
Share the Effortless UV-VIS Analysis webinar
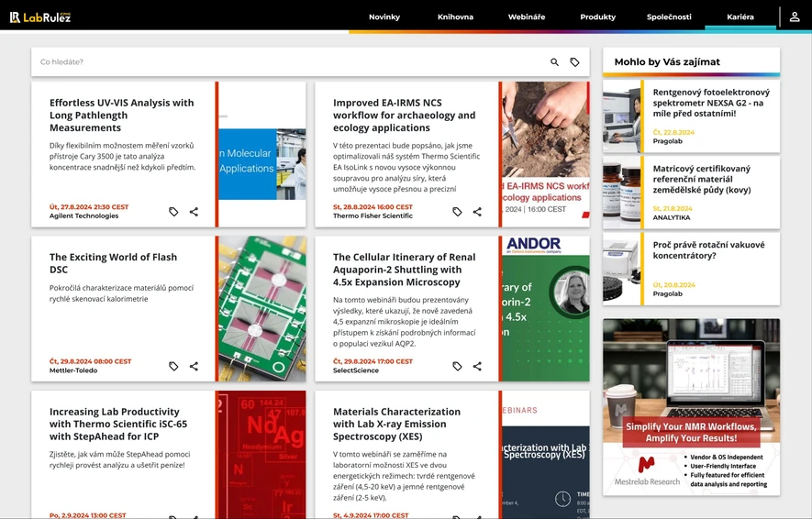(194, 212)
